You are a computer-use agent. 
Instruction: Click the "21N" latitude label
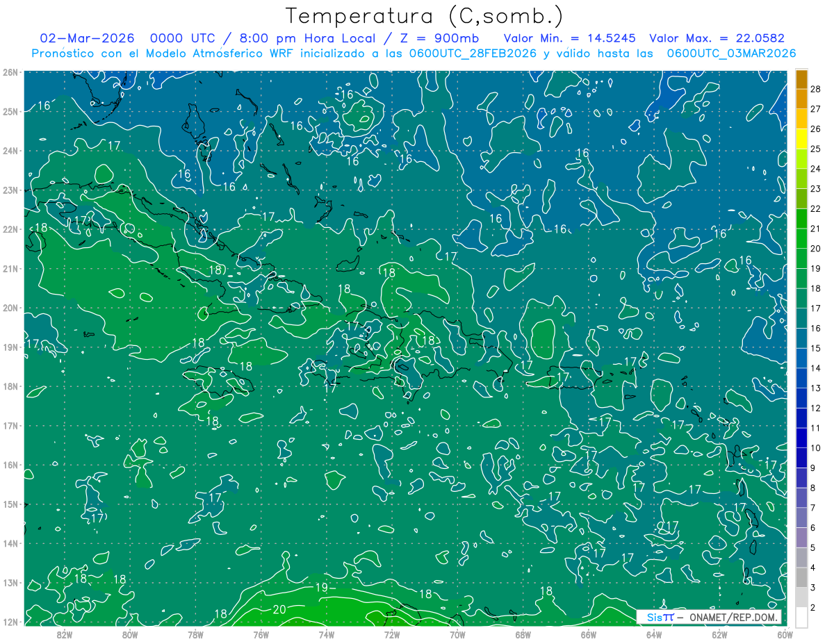point(10,268)
